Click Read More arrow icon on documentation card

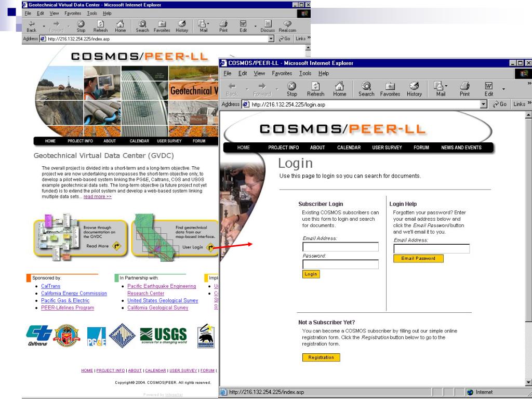click(116, 246)
